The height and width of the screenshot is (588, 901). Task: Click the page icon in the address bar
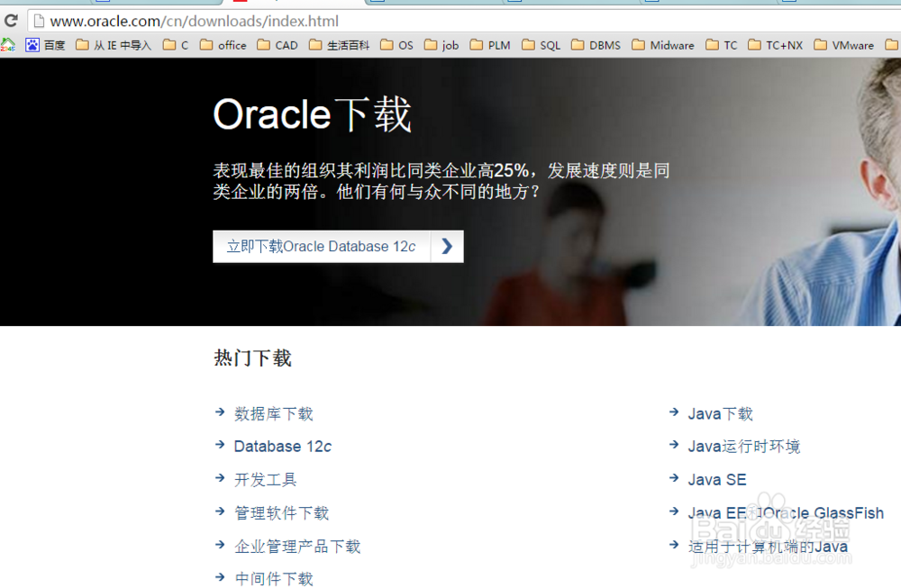pos(39,22)
